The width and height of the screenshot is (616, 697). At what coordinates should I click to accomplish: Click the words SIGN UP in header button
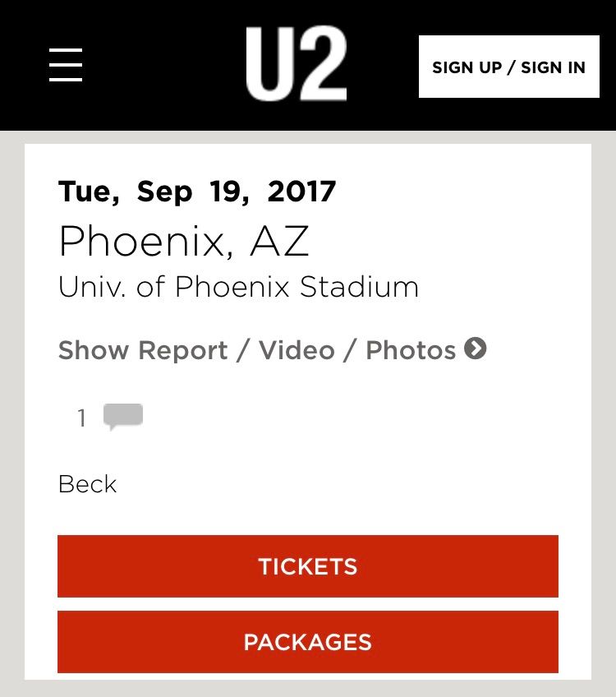click(466, 67)
